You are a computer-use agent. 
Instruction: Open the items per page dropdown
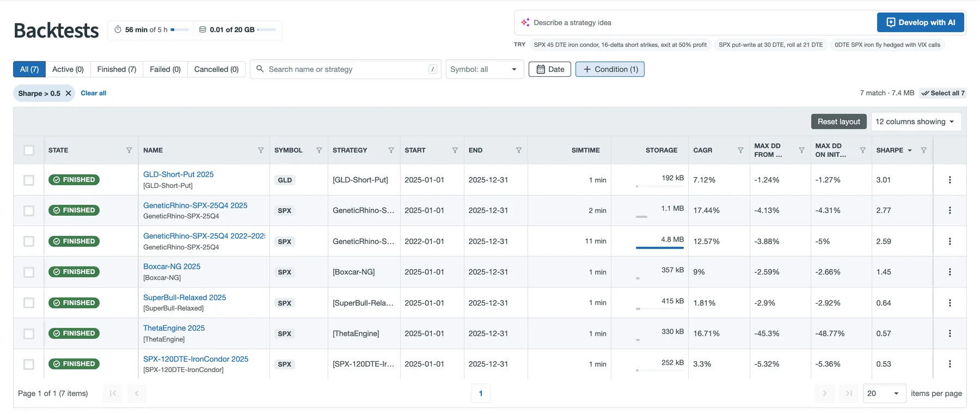[x=884, y=393]
